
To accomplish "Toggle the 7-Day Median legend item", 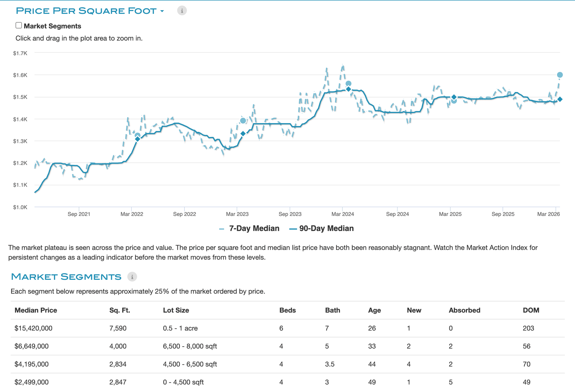I will pyautogui.click(x=254, y=228).
